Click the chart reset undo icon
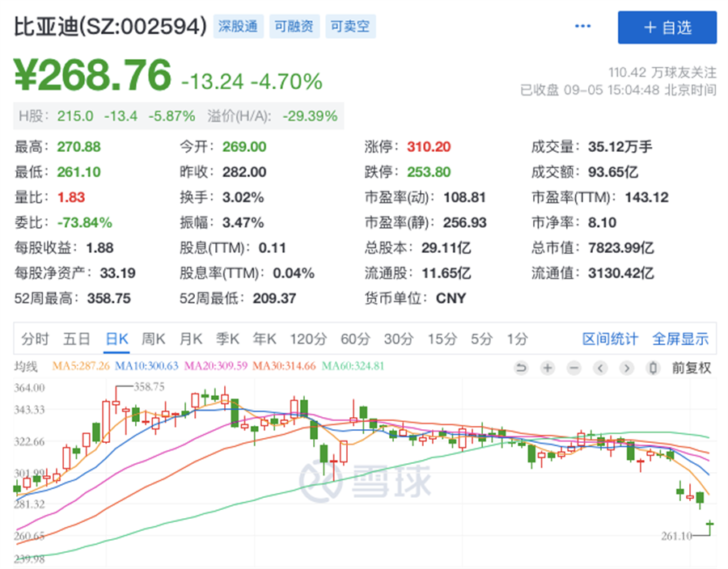728x569 pixels. 521,369
